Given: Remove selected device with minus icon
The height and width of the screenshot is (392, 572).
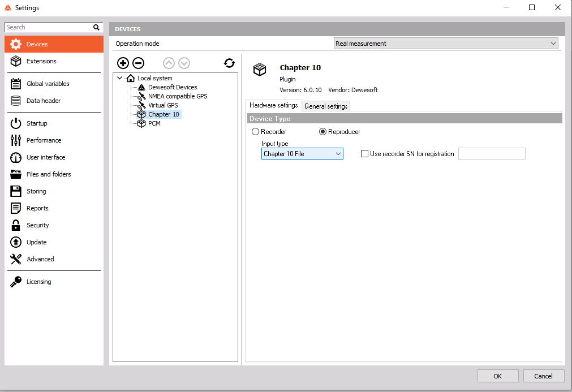Looking at the screenshot, I should [138, 63].
